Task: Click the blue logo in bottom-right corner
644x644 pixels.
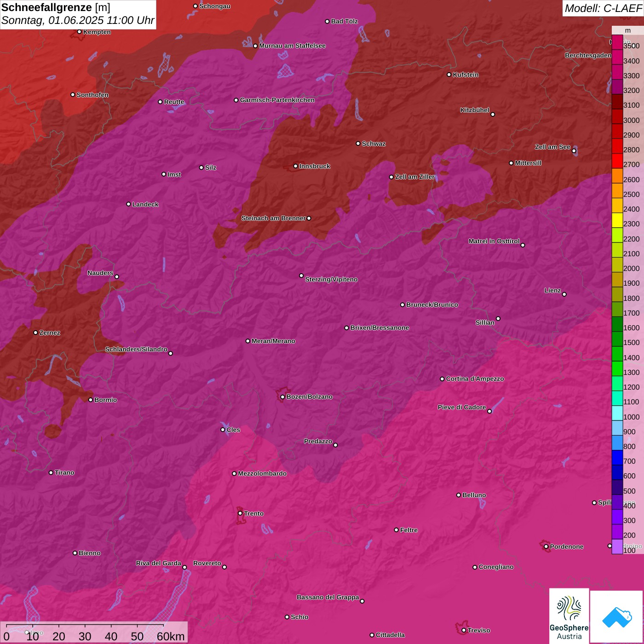Action: tap(617, 617)
